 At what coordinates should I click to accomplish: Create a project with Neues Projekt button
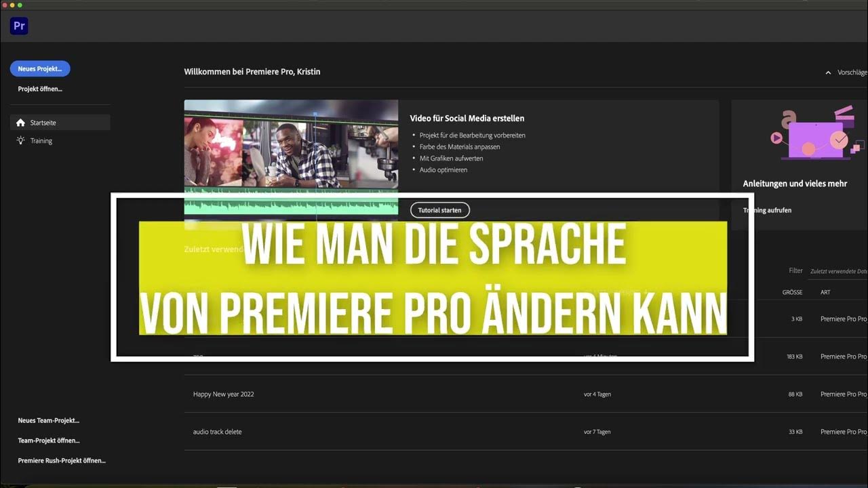pos(40,68)
